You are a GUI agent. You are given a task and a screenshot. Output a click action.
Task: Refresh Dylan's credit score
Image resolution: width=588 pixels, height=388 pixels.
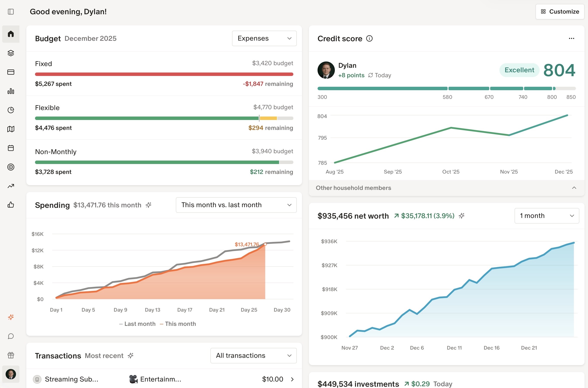coord(370,75)
